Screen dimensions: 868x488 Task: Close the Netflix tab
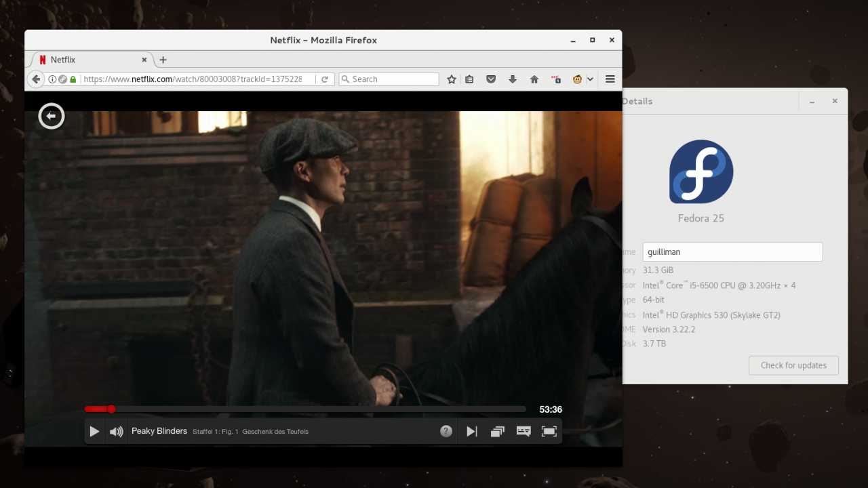[x=144, y=60]
